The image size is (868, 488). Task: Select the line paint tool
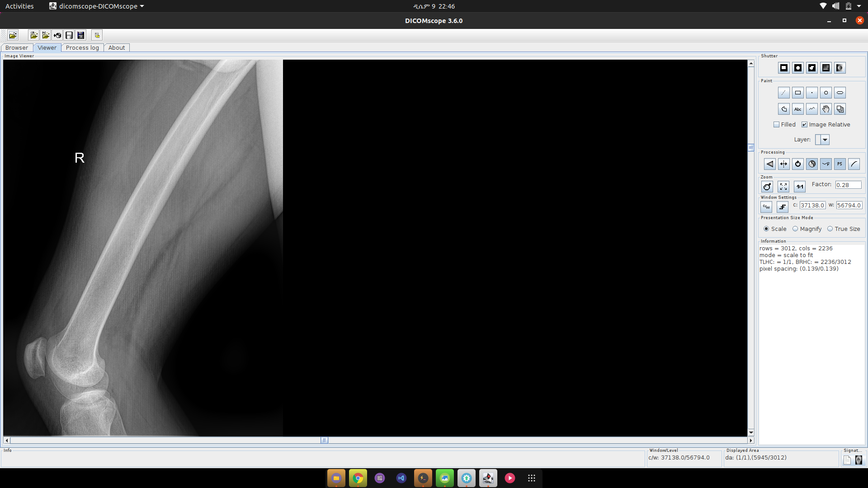[784, 93]
